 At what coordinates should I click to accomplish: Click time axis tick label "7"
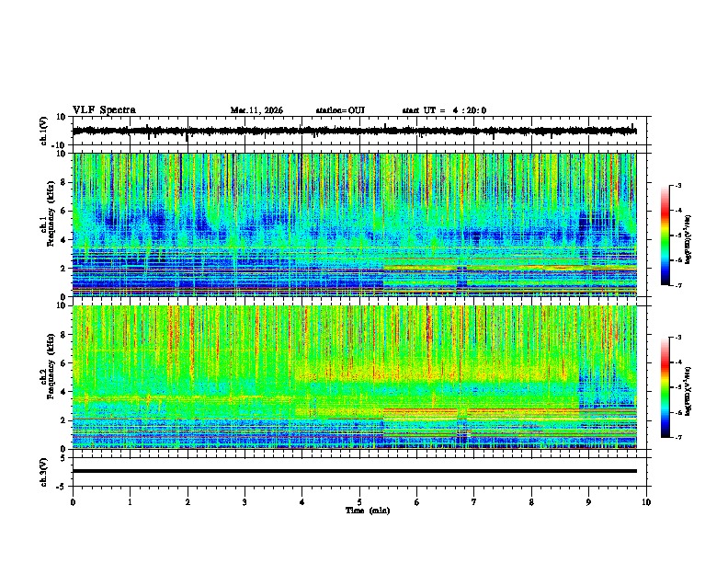click(474, 502)
